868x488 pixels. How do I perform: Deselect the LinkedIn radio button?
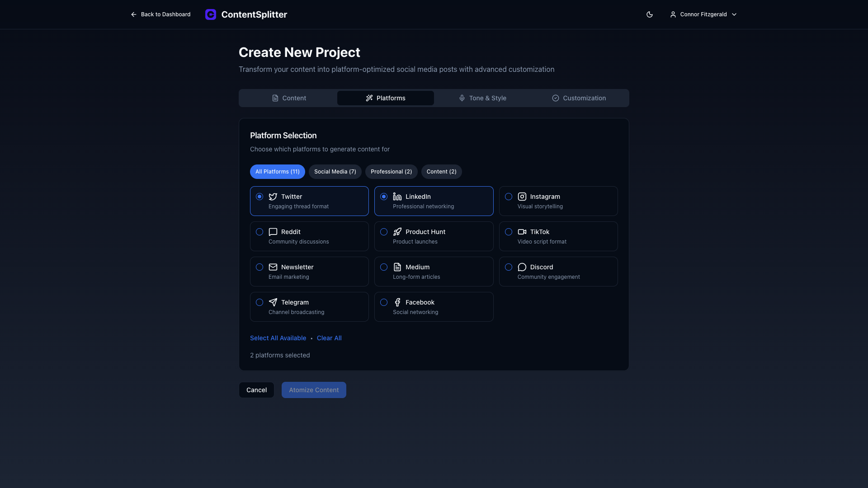pos(384,197)
